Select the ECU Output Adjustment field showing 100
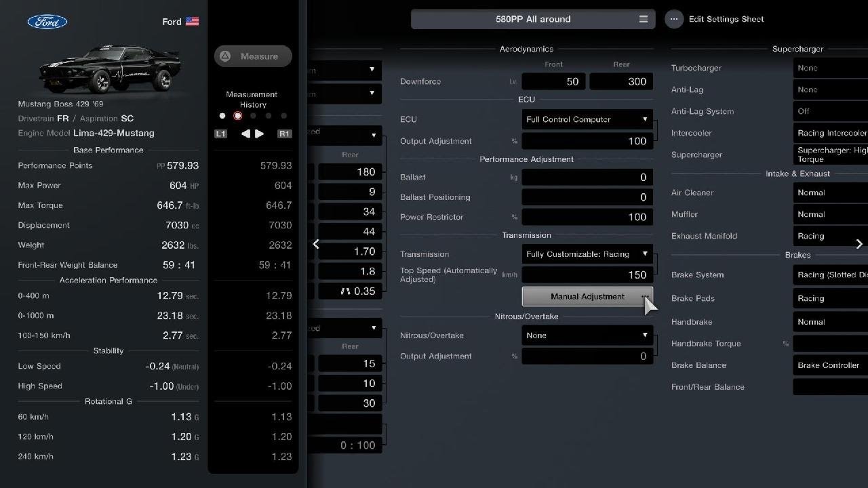The image size is (868, 488). (x=587, y=141)
